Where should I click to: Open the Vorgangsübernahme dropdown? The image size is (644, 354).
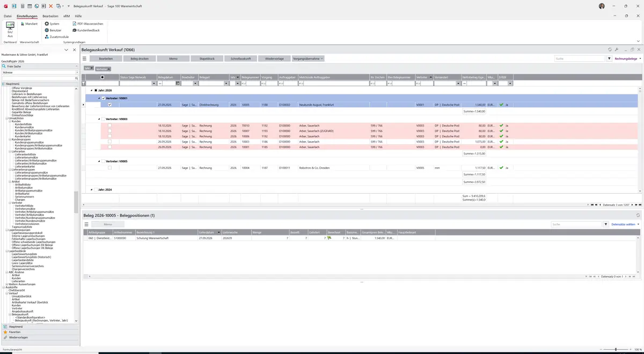[308, 58]
